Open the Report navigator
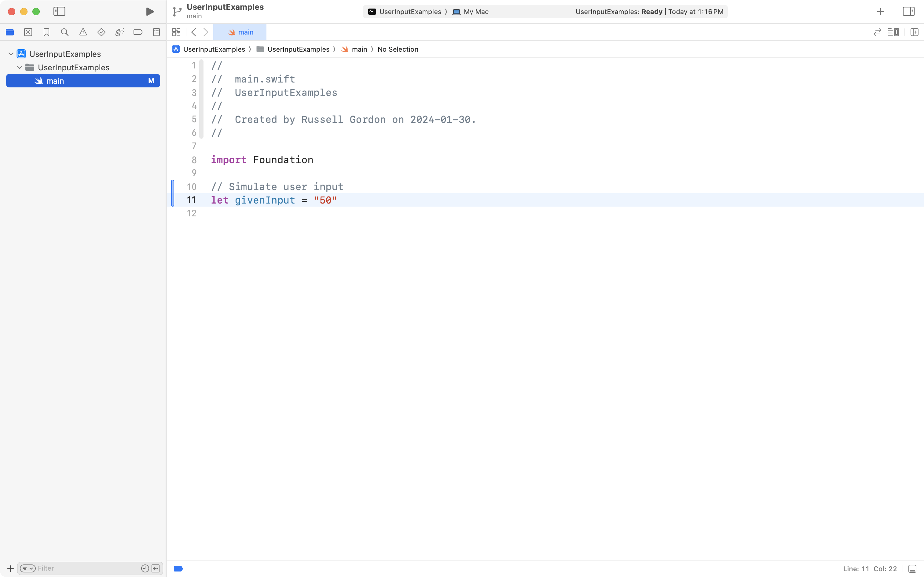This screenshot has height=577, width=924. [x=156, y=32]
